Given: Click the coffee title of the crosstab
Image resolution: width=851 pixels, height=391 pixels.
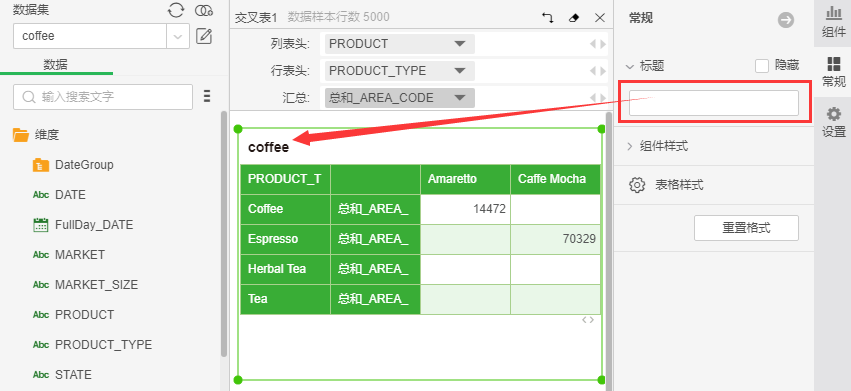Looking at the screenshot, I should pyautogui.click(x=269, y=147).
